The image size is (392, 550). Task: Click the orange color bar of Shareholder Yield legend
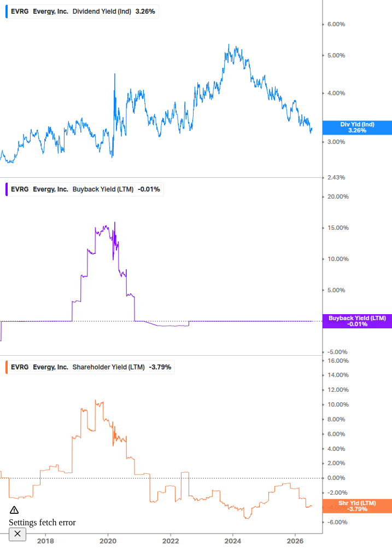(7, 367)
